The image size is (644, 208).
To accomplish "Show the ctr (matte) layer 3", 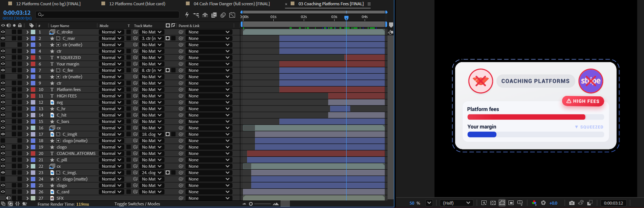I will coord(3,45).
